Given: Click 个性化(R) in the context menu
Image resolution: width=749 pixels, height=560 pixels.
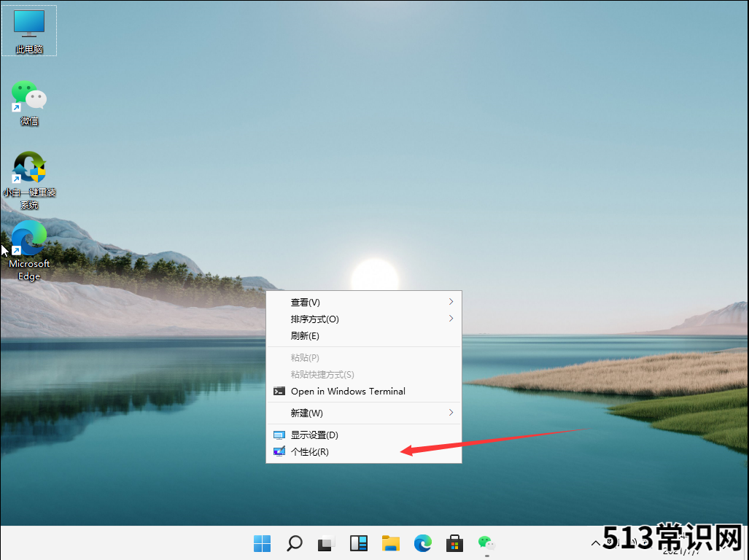Looking at the screenshot, I should pyautogui.click(x=310, y=451).
